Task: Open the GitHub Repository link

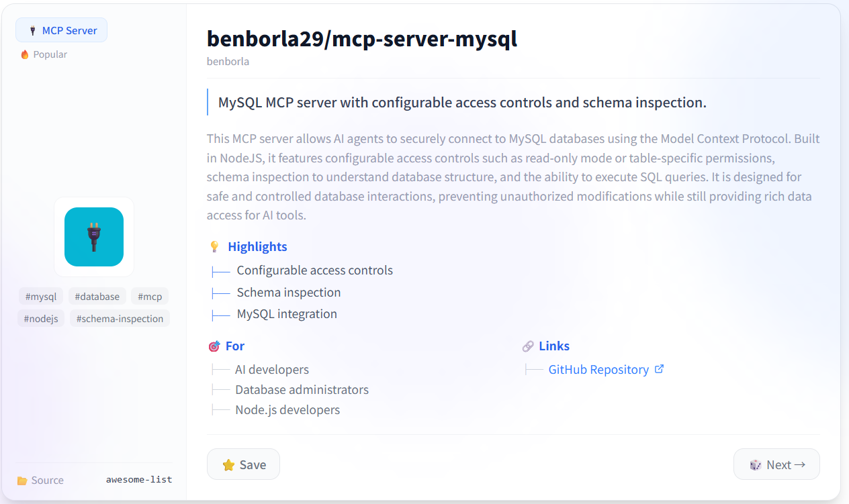Action: (598, 370)
